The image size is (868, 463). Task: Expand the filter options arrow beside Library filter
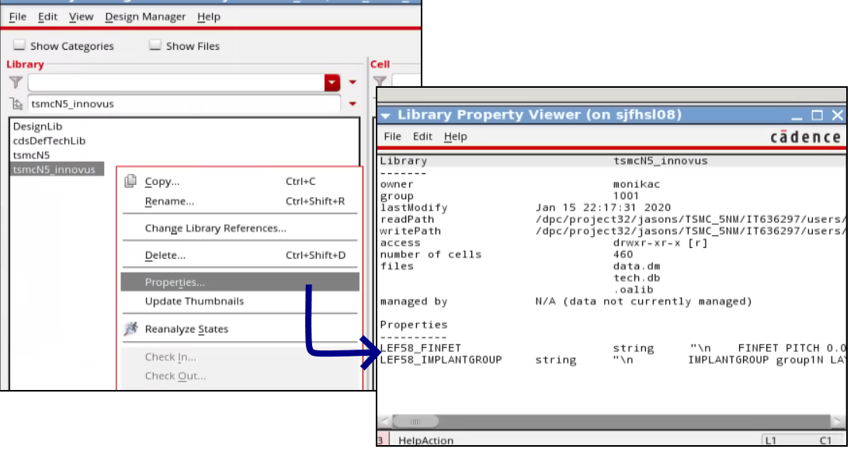[x=352, y=82]
